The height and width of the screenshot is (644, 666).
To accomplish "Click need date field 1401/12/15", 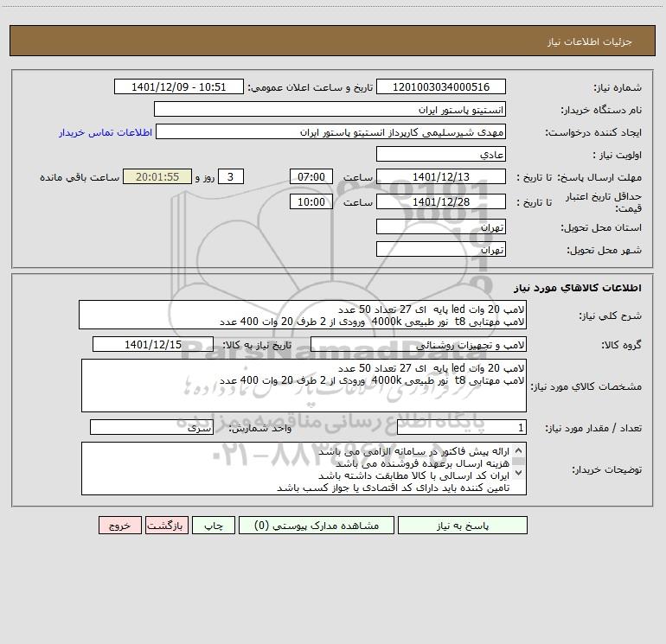I will point(153,344).
